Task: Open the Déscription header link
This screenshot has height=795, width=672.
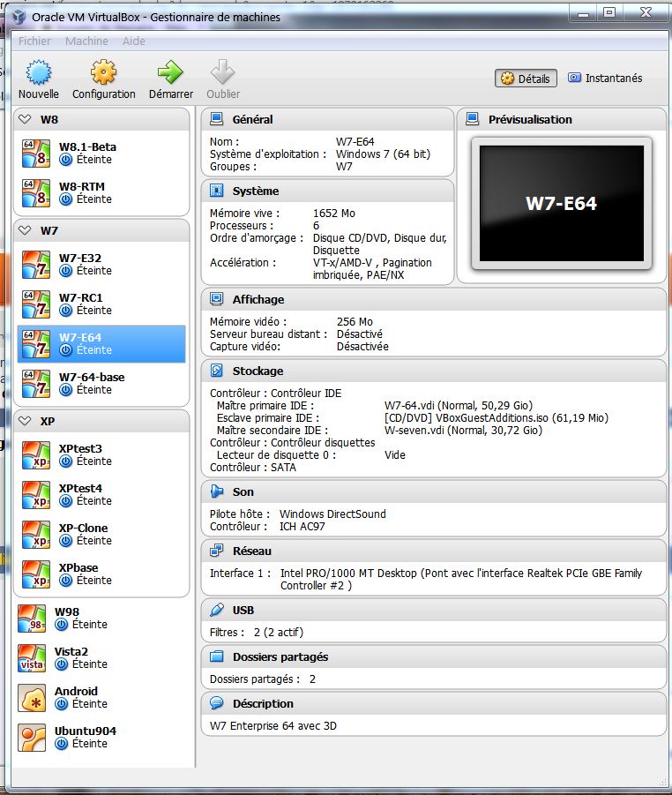Action: 263,704
